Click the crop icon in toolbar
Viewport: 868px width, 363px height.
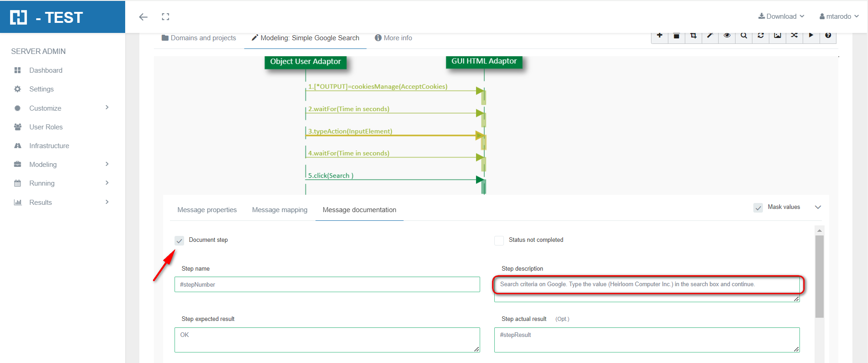click(693, 36)
